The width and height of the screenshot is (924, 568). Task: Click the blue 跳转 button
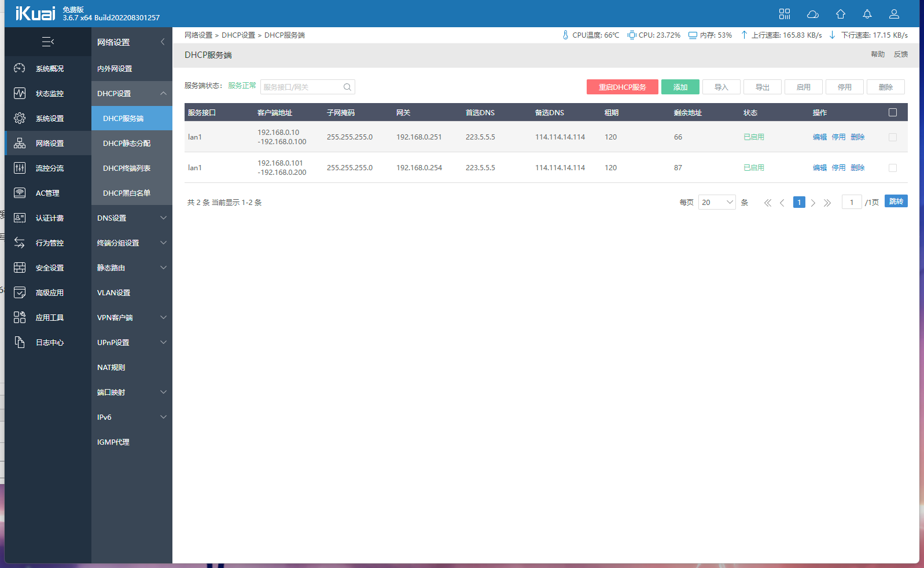[896, 201]
